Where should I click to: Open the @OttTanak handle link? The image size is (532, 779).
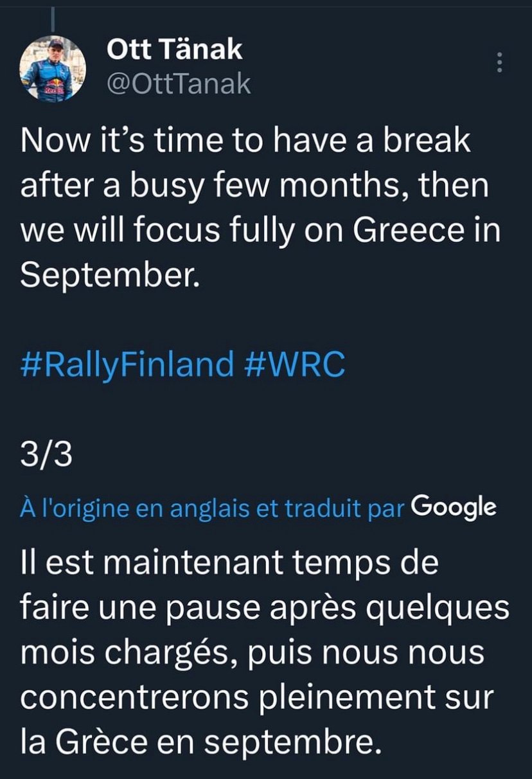click(177, 84)
